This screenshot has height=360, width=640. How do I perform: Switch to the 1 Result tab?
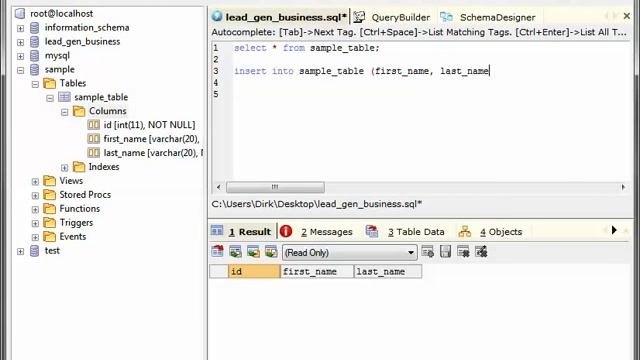click(x=242, y=231)
